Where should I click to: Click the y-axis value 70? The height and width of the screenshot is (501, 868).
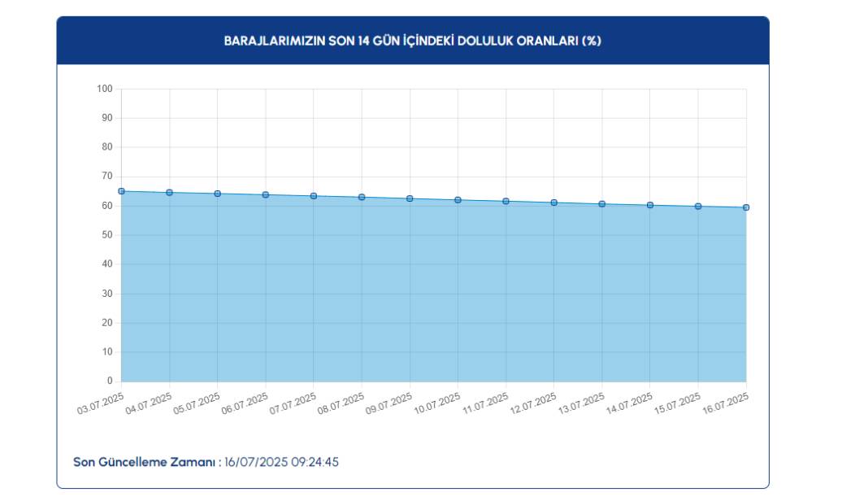click(106, 176)
